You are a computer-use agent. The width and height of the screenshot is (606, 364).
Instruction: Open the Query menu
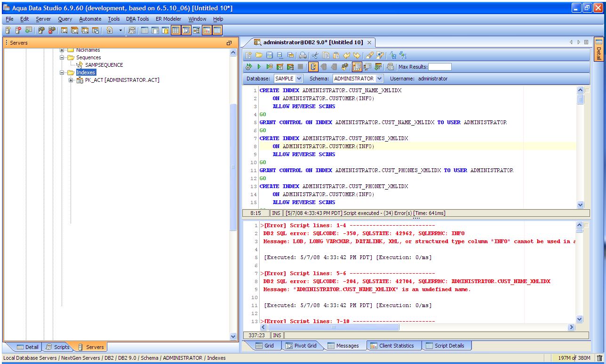point(65,19)
